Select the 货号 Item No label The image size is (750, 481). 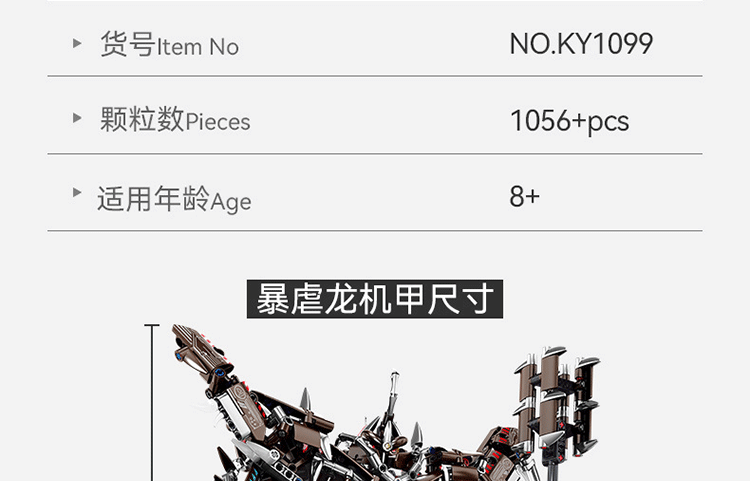click(x=169, y=44)
